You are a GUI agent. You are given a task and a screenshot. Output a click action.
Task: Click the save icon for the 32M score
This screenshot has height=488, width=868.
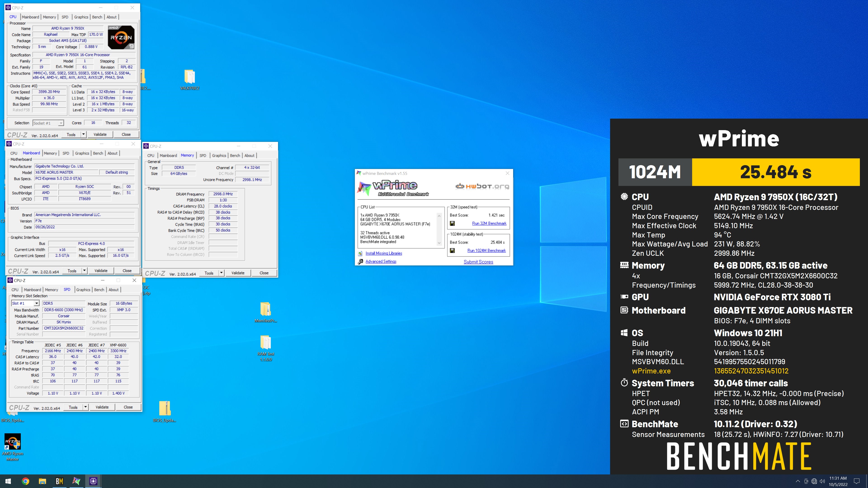pyautogui.click(x=452, y=223)
